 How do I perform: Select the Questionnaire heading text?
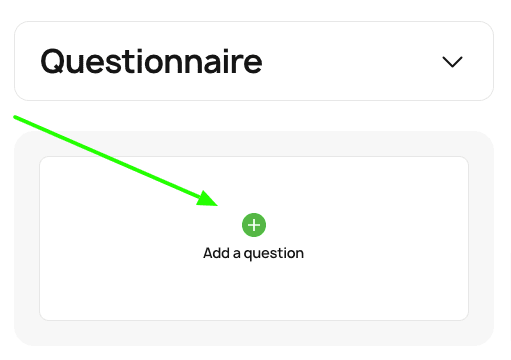pyautogui.click(x=151, y=61)
